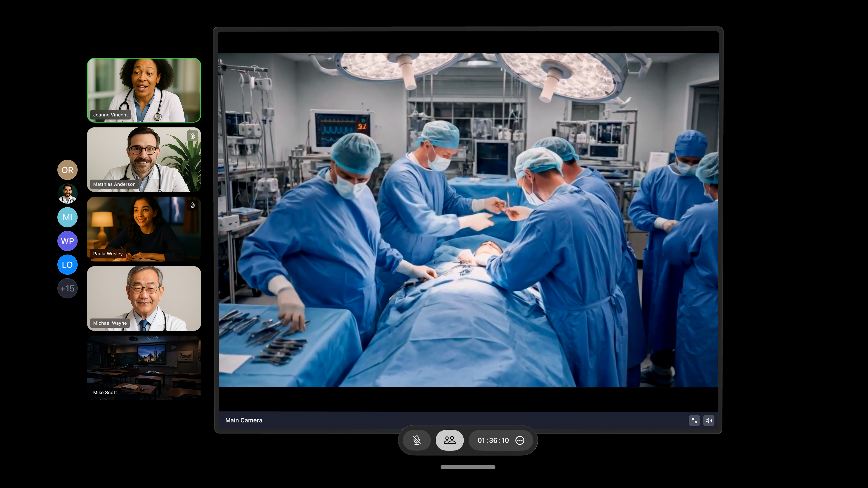Expand the +15 more participants list
This screenshot has width=868, height=488.
[x=67, y=289]
